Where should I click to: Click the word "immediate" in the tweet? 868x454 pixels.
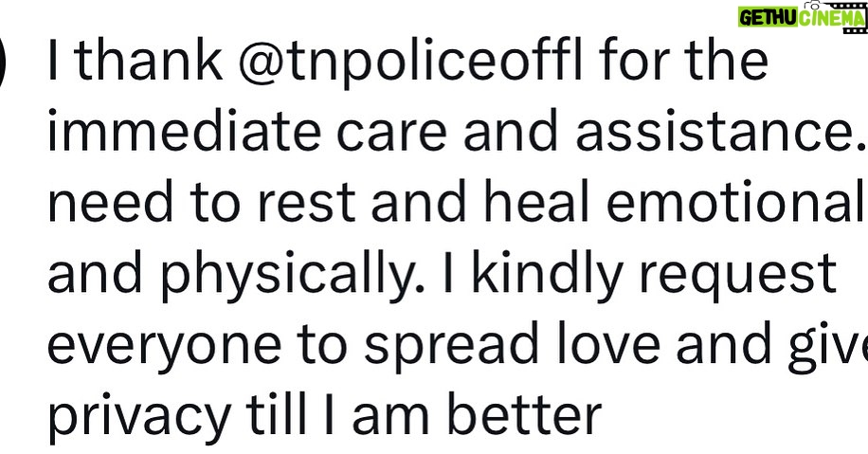[185, 131]
